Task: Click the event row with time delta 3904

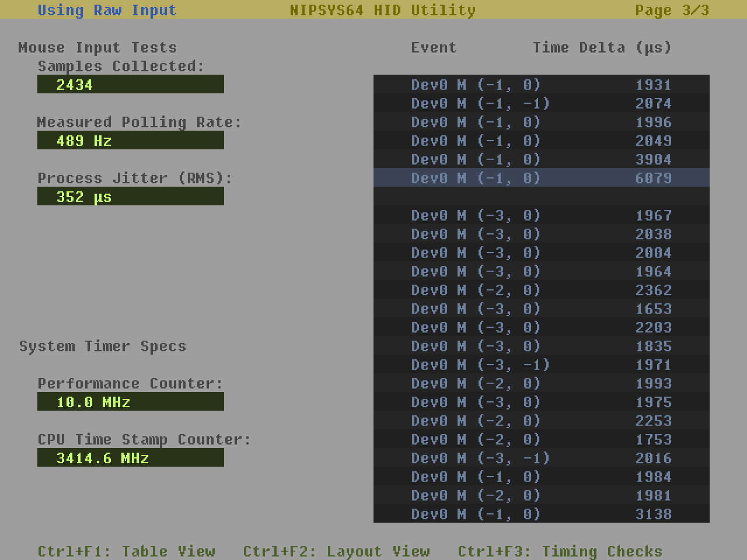Action: tap(541, 159)
